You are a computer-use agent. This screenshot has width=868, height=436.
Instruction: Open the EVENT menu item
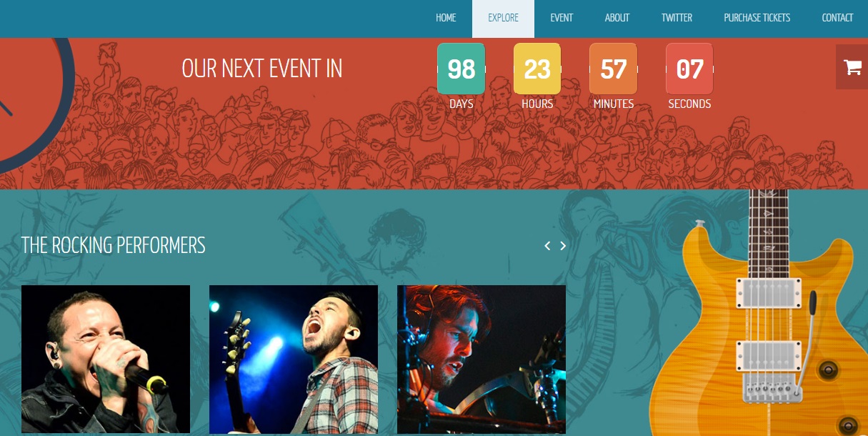pyautogui.click(x=562, y=18)
